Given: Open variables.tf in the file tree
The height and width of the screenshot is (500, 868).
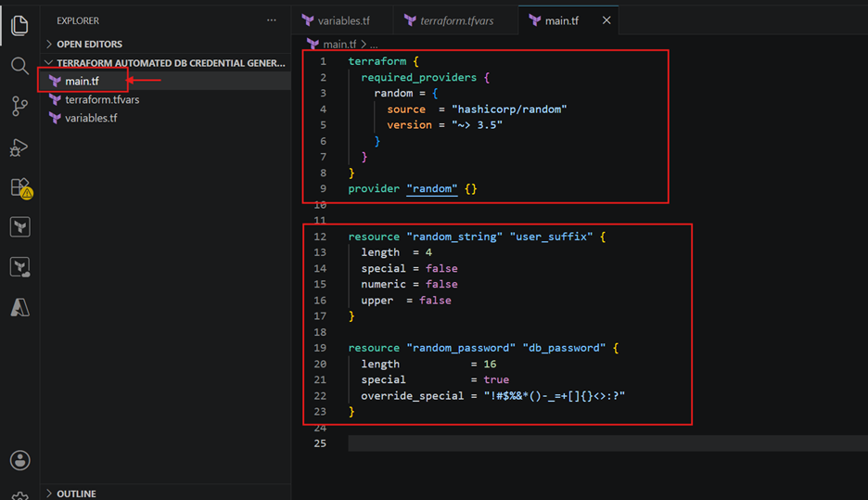Looking at the screenshot, I should coord(165,118).
